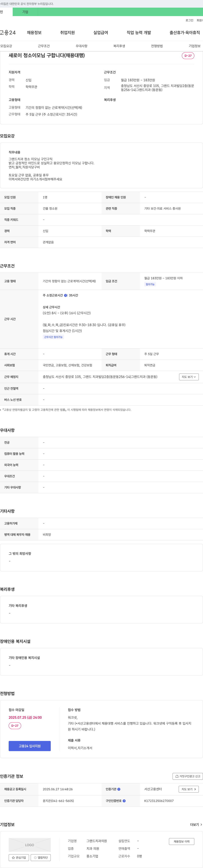
Task: Click 국민연금, 고용보험, 산재보험, 건강보험 text
Action: (67, 365)
